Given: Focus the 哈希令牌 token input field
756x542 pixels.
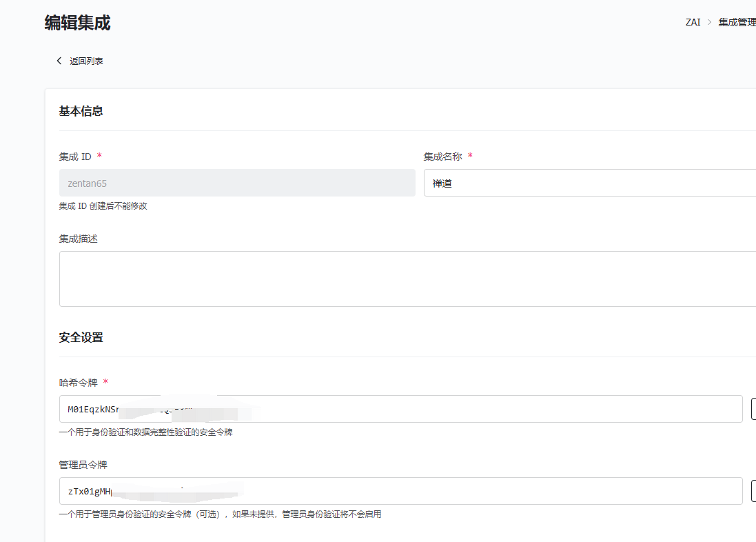Looking at the screenshot, I should click(400, 409).
